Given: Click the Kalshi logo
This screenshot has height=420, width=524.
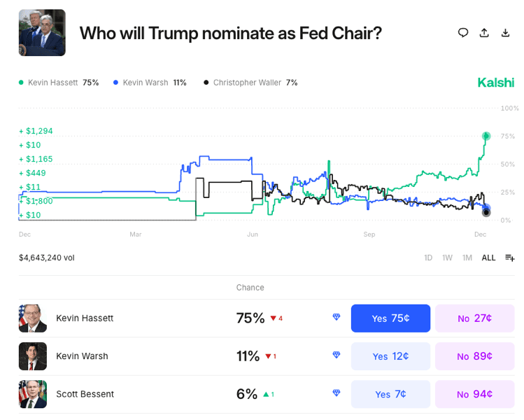Looking at the screenshot, I should (495, 83).
